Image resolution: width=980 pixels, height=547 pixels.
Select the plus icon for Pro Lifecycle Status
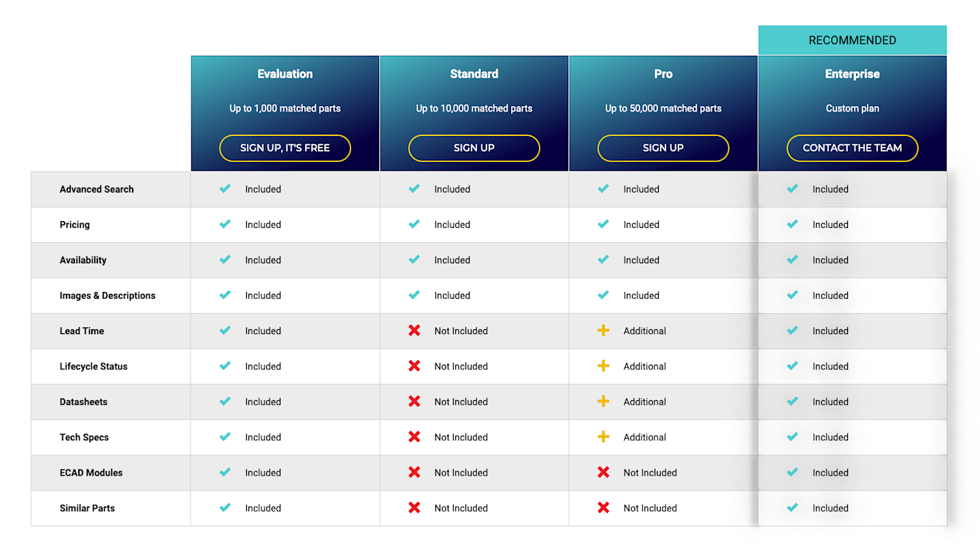pyautogui.click(x=603, y=366)
